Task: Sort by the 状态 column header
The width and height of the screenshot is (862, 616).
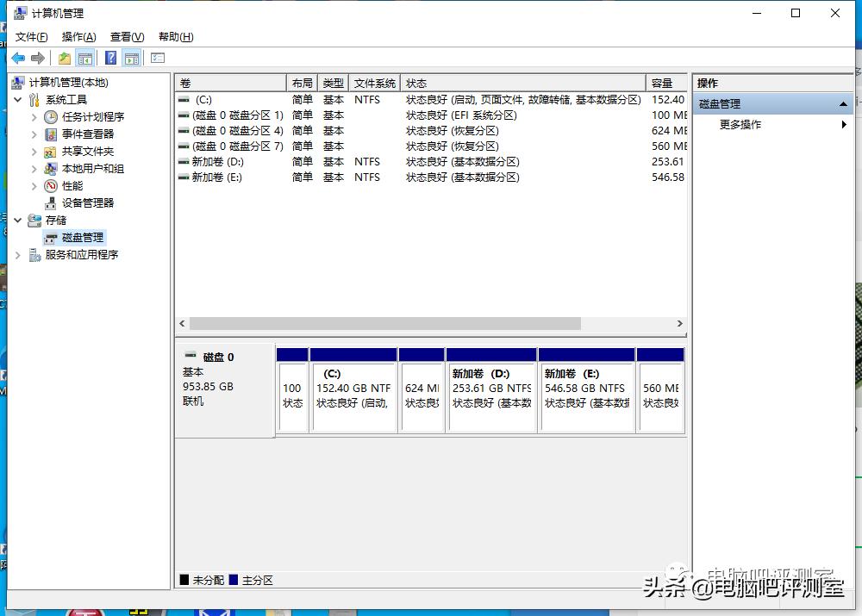Action: (523, 83)
